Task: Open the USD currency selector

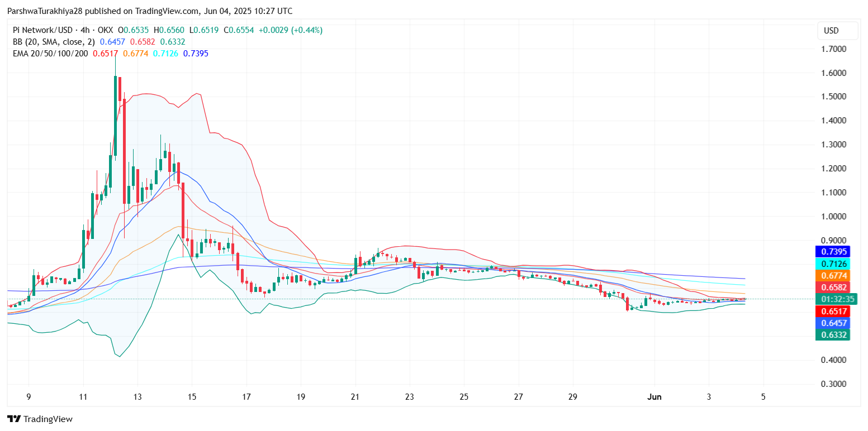Action: coord(837,31)
